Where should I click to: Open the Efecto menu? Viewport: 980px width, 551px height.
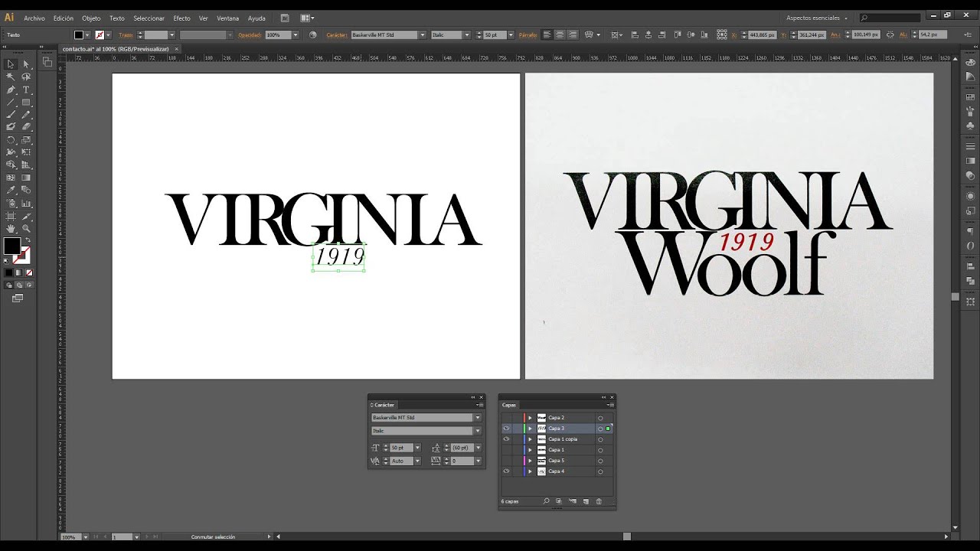(x=181, y=18)
